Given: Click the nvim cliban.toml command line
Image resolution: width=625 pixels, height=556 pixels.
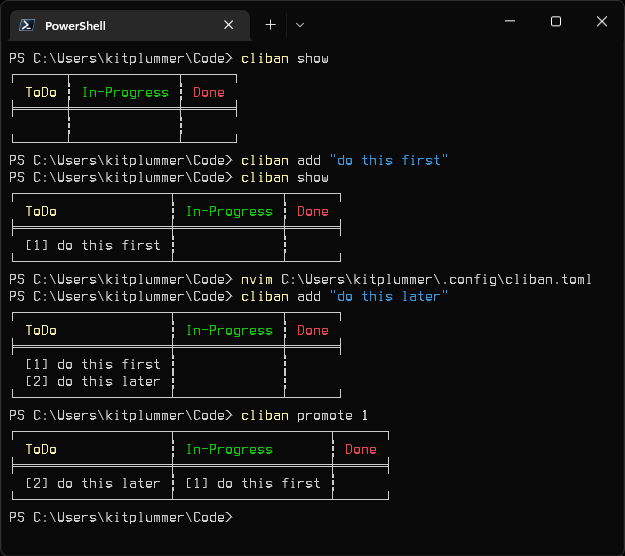Looking at the screenshot, I should (416, 279).
